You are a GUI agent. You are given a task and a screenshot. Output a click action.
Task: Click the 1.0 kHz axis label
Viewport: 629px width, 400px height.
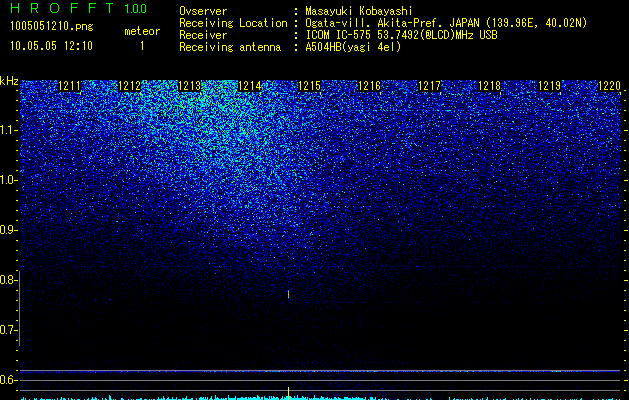(8, 180)
